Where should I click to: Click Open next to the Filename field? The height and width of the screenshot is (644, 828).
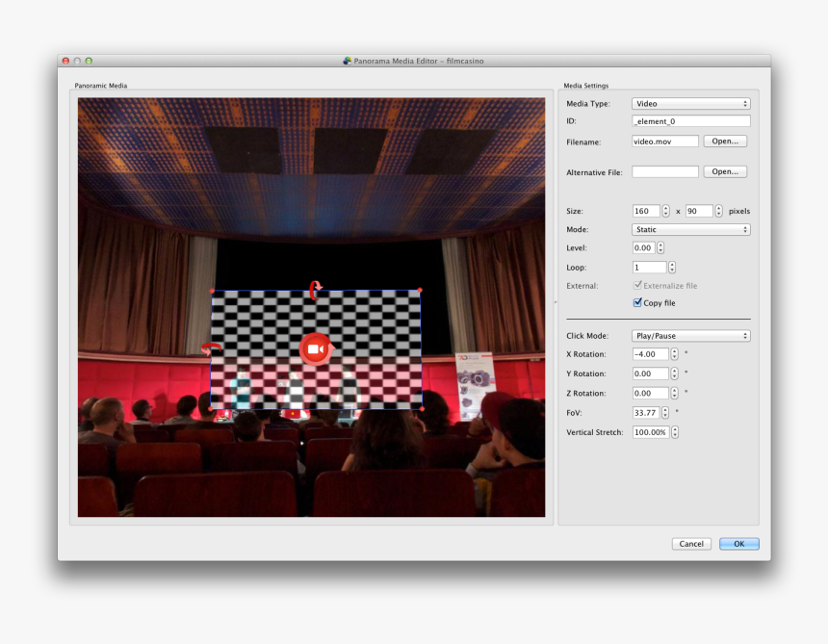[725, 141]
